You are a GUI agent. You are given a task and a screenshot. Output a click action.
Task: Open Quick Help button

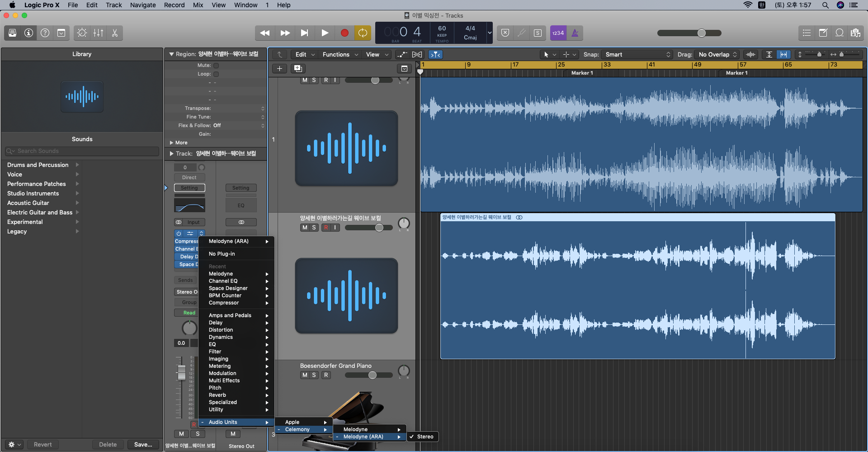45,33
